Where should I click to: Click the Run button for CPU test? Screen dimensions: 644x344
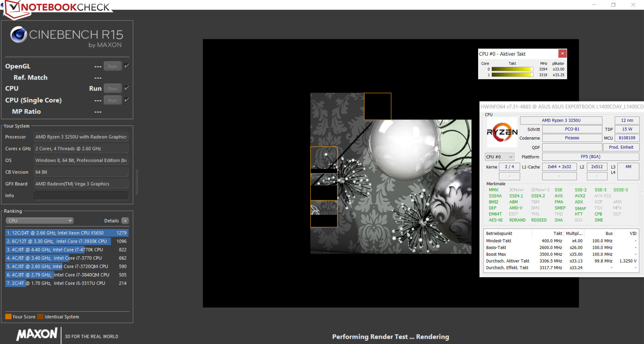(112, 88)
